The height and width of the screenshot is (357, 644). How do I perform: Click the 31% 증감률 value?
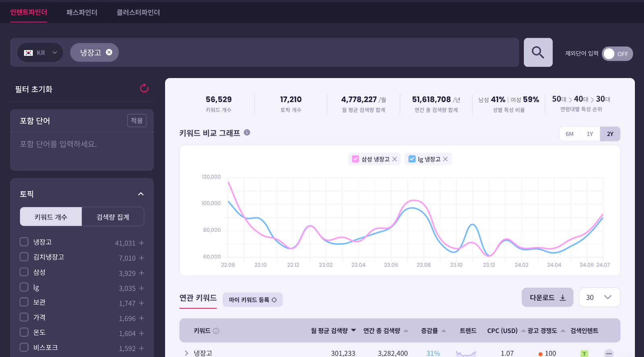[433, 353]
